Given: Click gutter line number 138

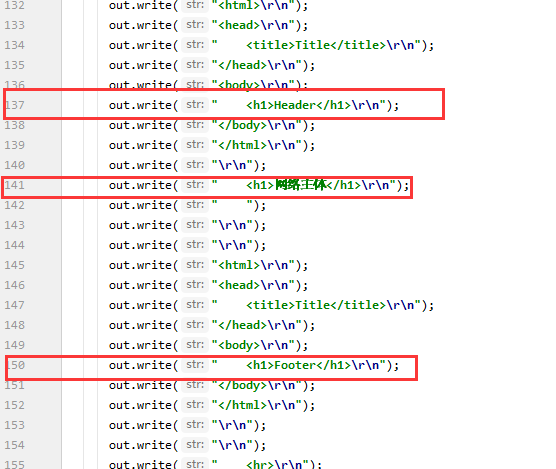Looking at the screenshot, I should click(x=15, y=125).
